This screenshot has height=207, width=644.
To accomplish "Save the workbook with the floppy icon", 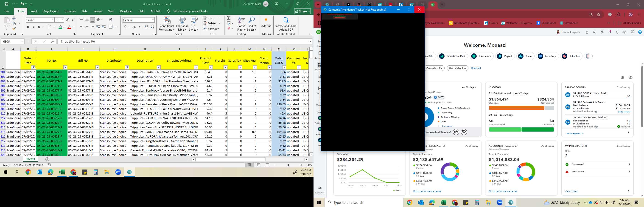I will 6,4.
